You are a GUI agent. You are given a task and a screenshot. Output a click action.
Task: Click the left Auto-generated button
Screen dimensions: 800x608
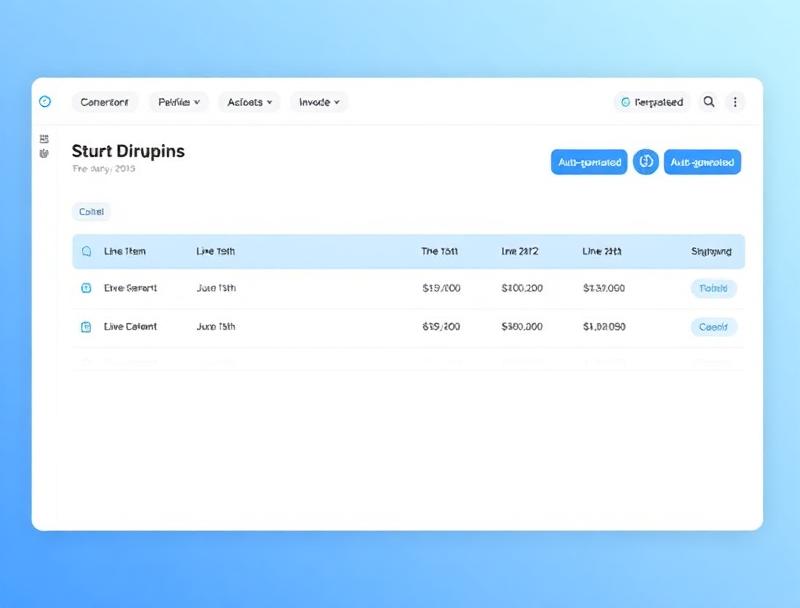(x=589, y=162)
